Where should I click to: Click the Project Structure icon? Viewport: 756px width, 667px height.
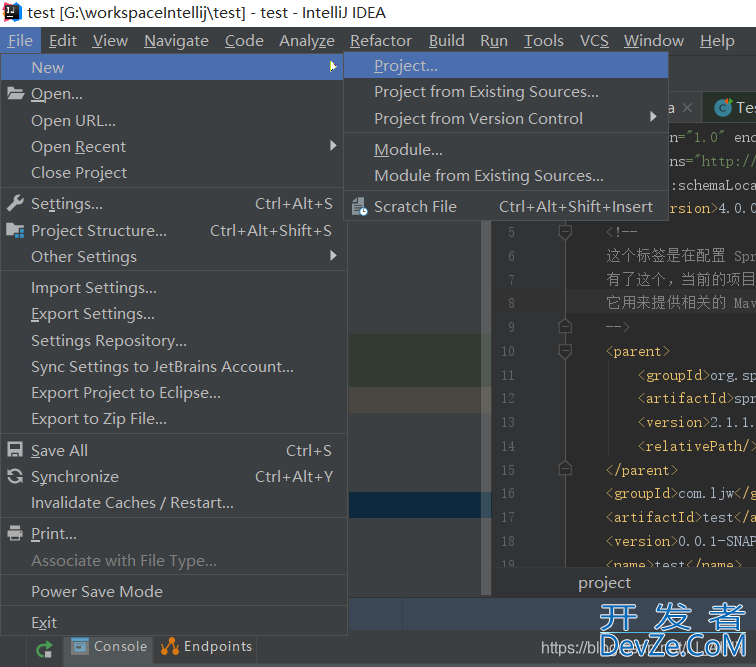point(15,230)
